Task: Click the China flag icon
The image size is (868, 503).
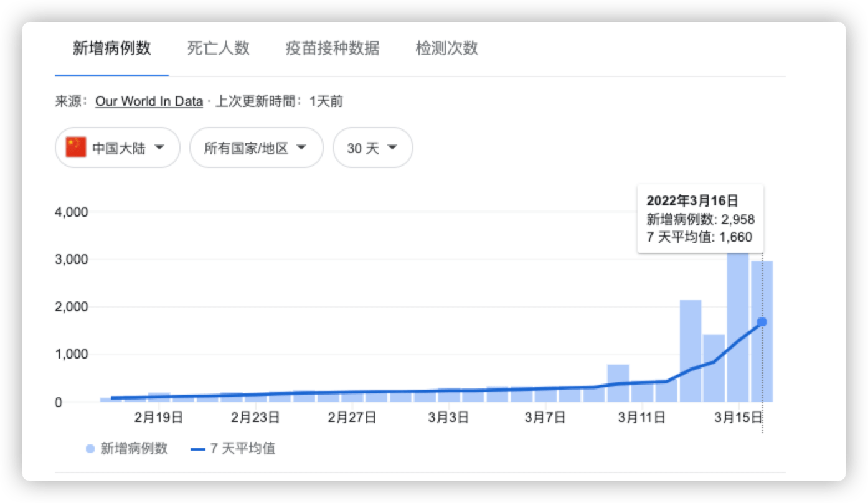Action: (76, 148)
